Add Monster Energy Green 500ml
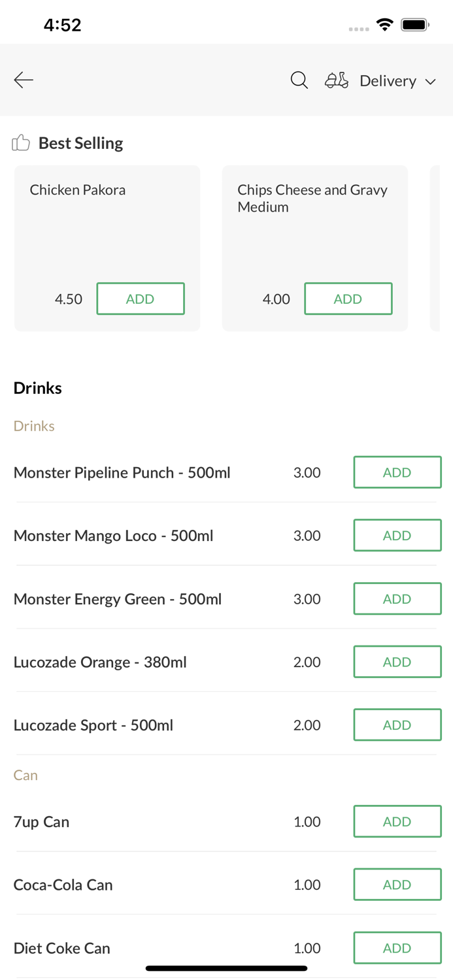The image size is (453, 980). pos(397,599)
